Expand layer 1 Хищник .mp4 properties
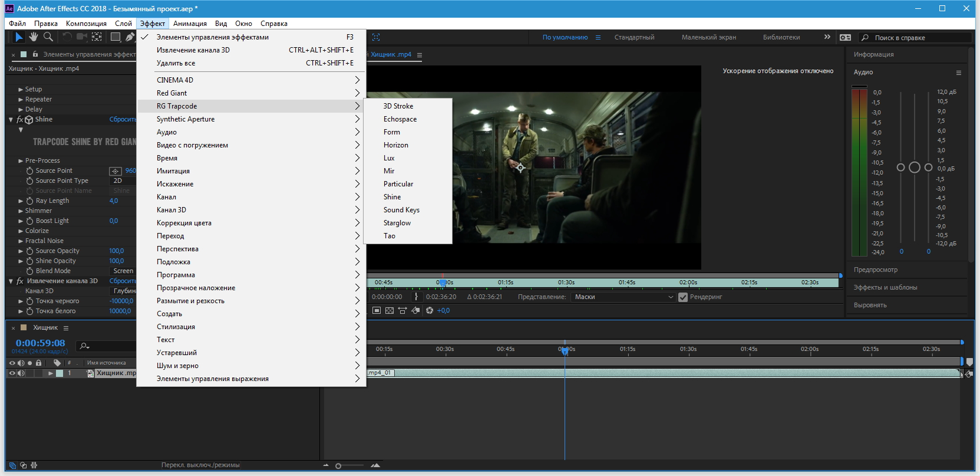This screenshot has height=476, width=980. (x=50, y=373)
